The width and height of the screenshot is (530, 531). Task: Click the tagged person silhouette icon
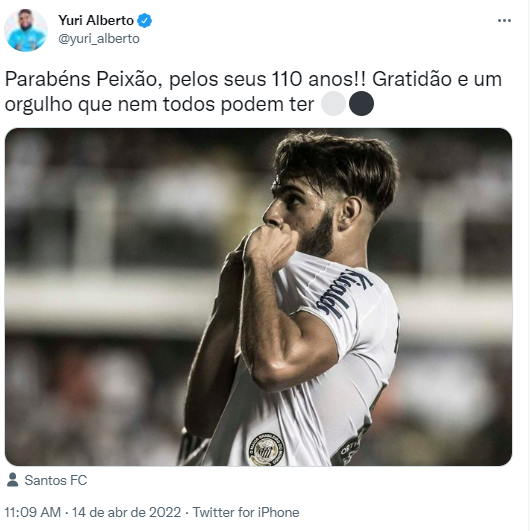[13, 480]
